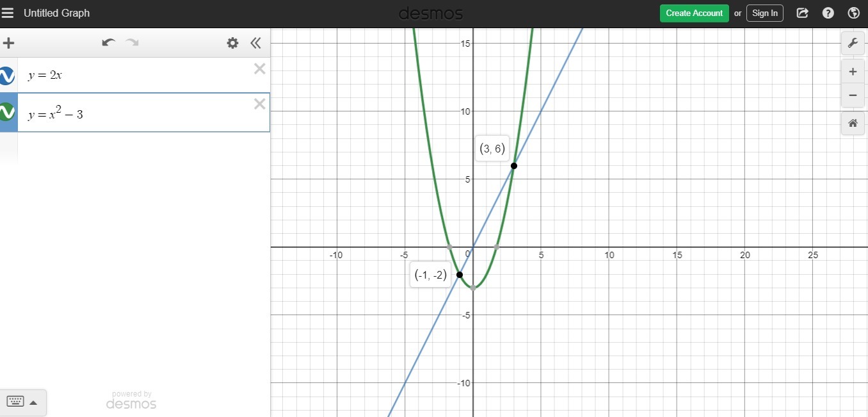This screenshot has height=417, width=868.
Task: Hide the y = 2x graph
Action: tap(7, 76)
